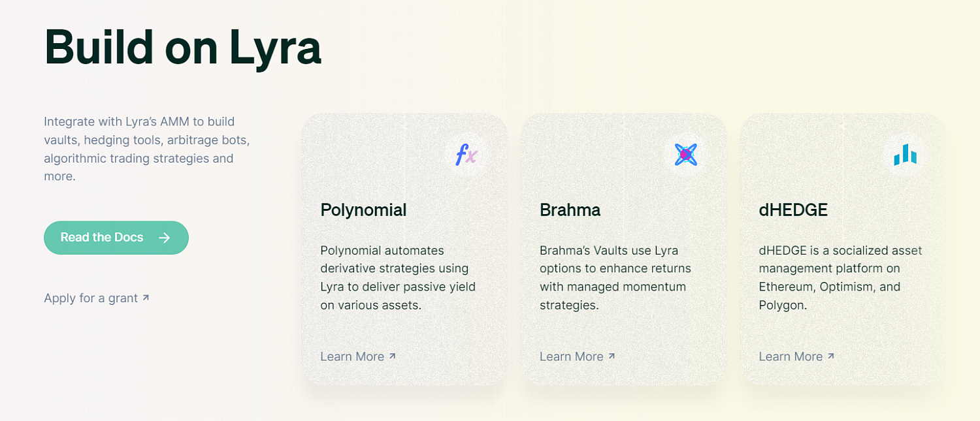Select the Brahma card title
The width and height of the screenshot is (980, 421).
pyautogui.click(x=570, y=210)
